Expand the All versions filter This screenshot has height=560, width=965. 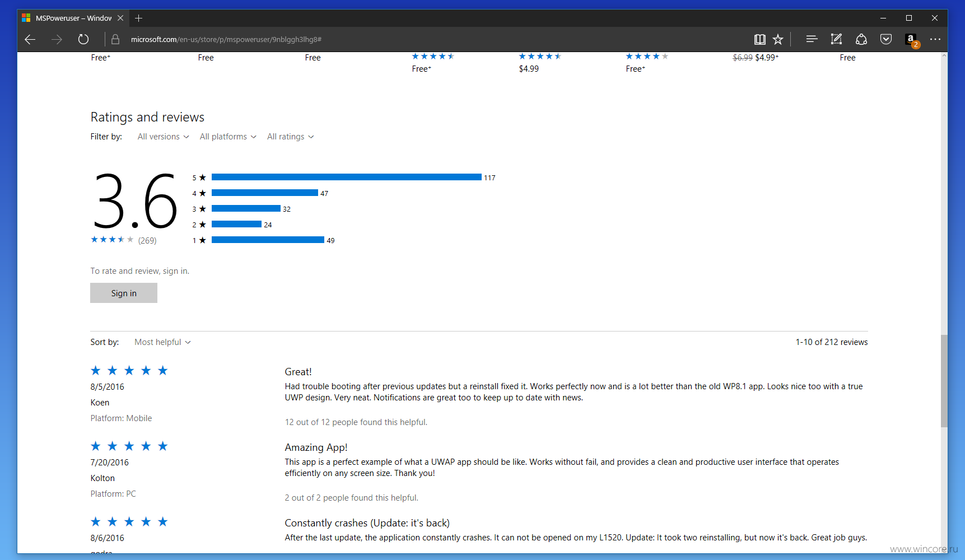tap(163, 137)
